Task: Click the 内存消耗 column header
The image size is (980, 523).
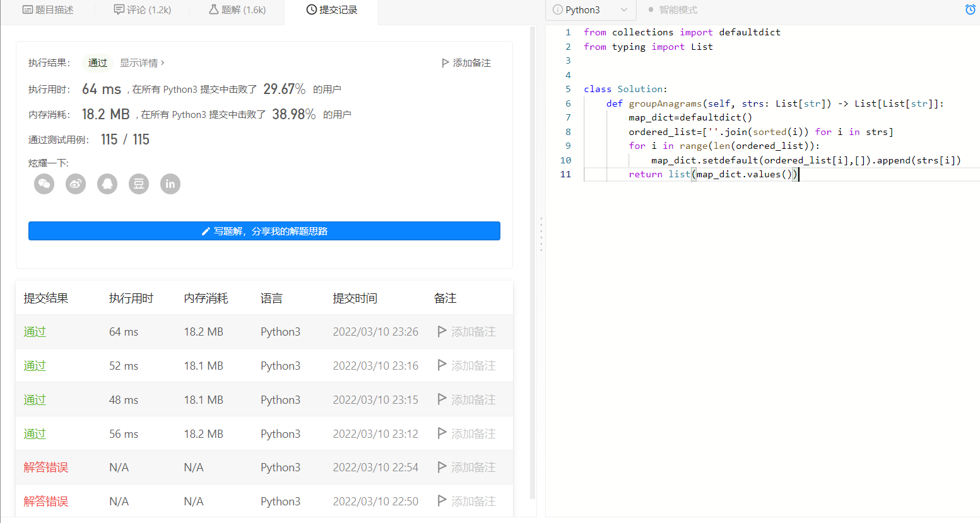Action: (206, 298)
